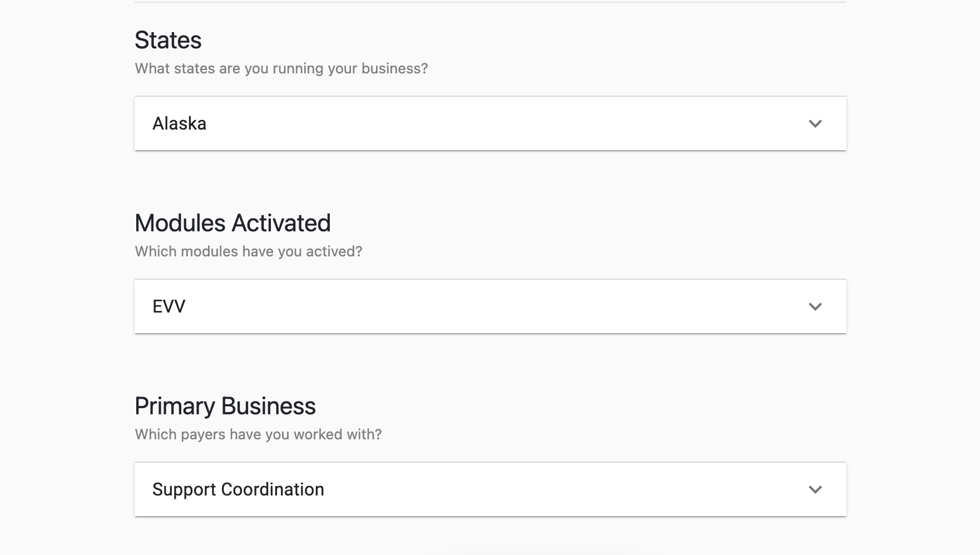This screenshot has width=980, height=555.
Task: Click the horizontal divider line above States
Action: (x=489, y=2)
